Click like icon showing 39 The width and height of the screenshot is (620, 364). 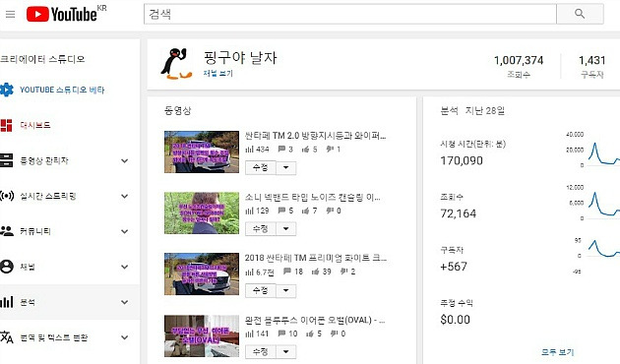tap(316, 272)
